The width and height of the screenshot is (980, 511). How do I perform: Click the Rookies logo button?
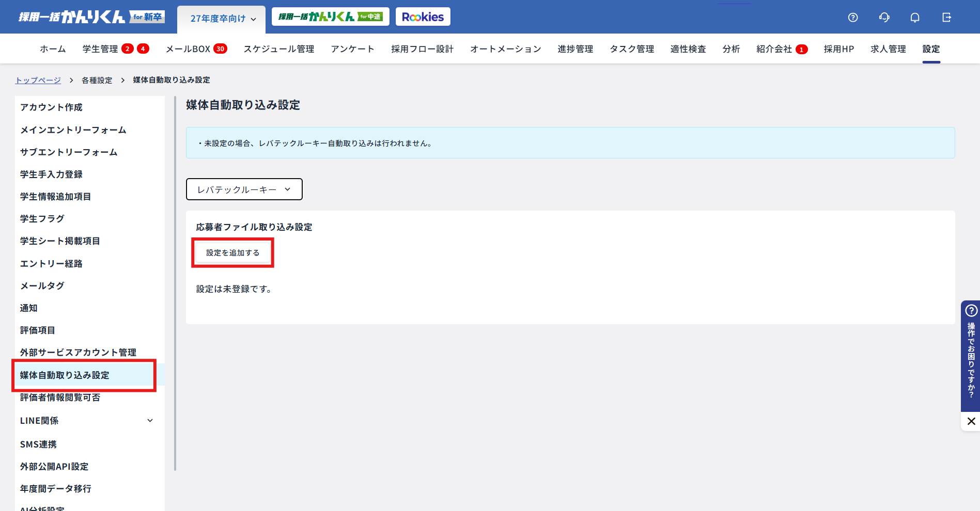(x=423, y=17)
